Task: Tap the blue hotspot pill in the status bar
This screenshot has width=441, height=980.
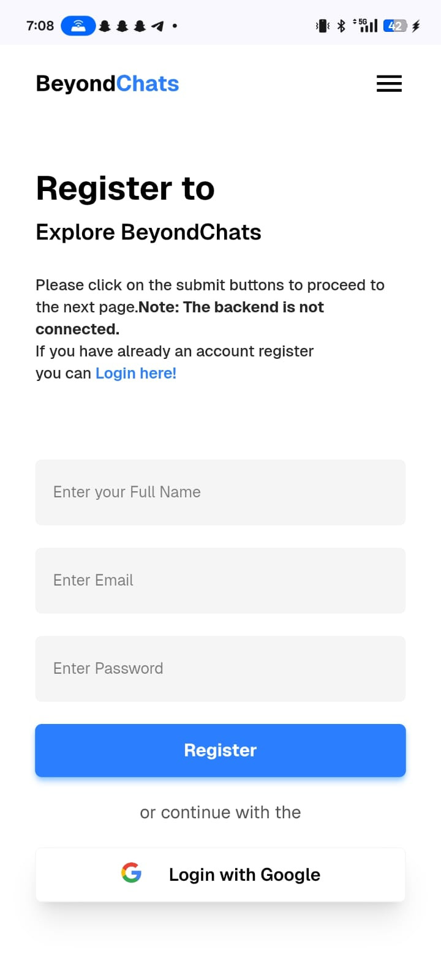Action: [x=78, y=26]
